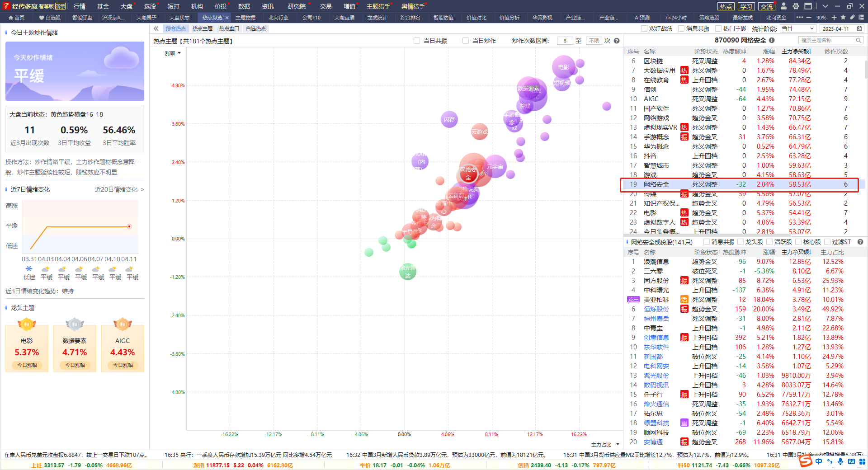The height and width of the screenshot is (470, 868).
Task: Click the panel layout icon at tab bar end
Action: (862, 17)
